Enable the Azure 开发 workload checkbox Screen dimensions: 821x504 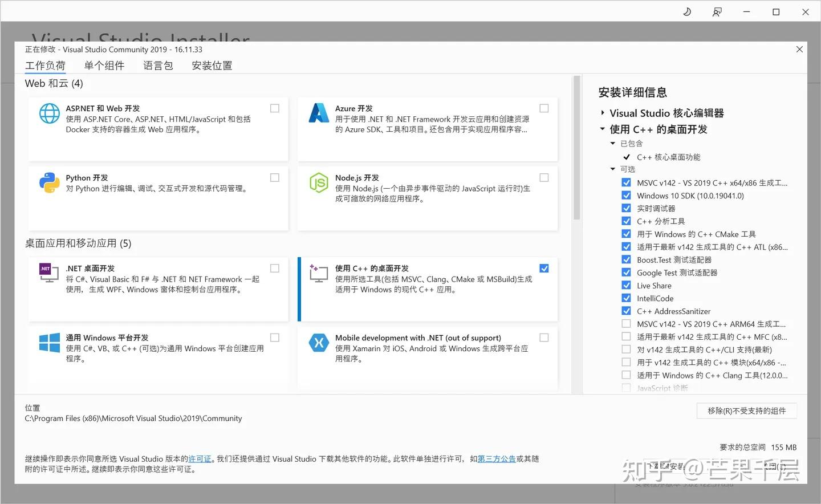(x=544, y=108)
